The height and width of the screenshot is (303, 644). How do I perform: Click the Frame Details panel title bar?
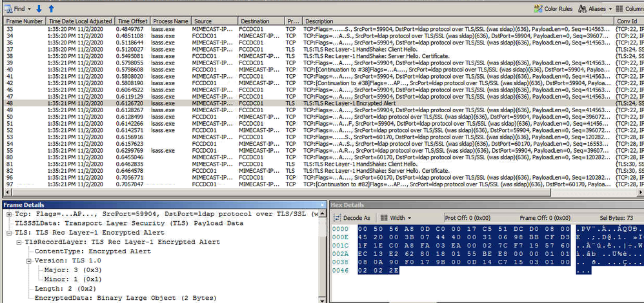[x=165, y=205]
